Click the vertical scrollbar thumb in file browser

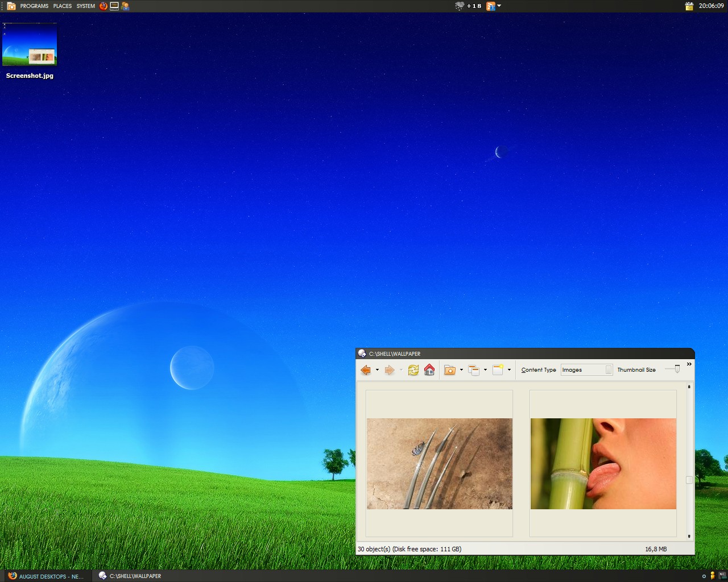pos(689,480)
